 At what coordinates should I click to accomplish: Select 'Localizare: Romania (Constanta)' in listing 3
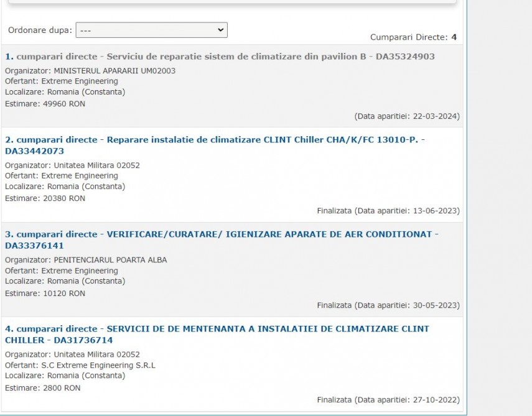click(65, 281)
